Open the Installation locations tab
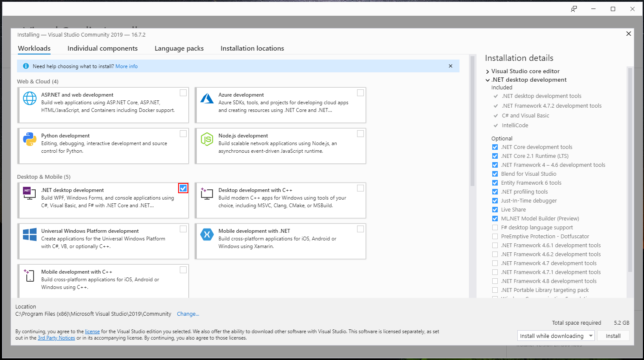This screenshot has width=644, height=360. (252, 49)
